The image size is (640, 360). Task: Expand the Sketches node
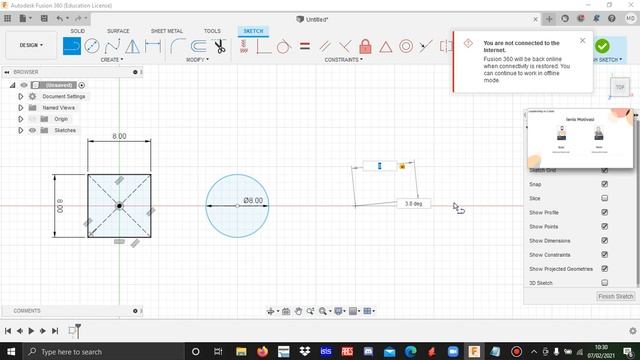point(20,130)
